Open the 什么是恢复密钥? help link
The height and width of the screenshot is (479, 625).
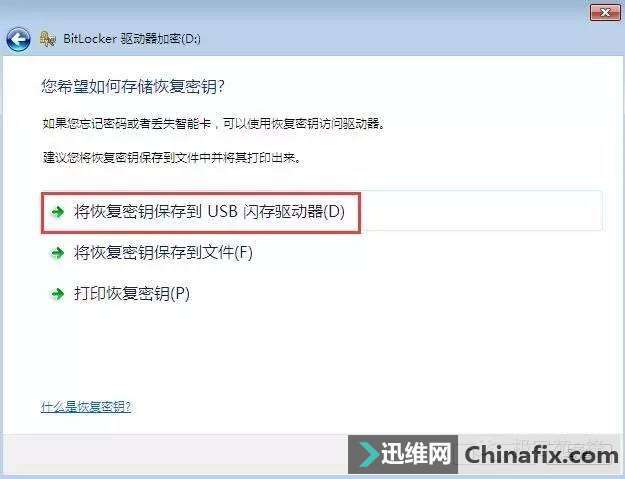pyautogui.click(x=86, y=407)
